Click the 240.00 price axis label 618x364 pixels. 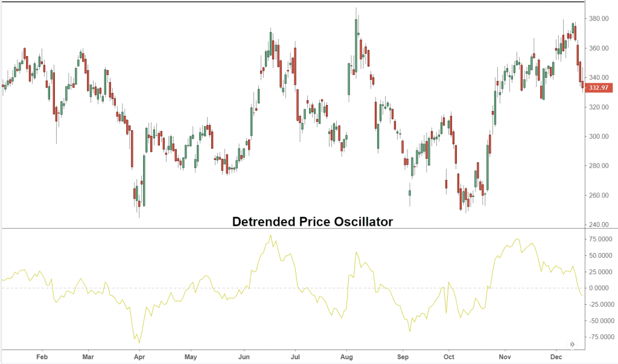pos(599,225)
